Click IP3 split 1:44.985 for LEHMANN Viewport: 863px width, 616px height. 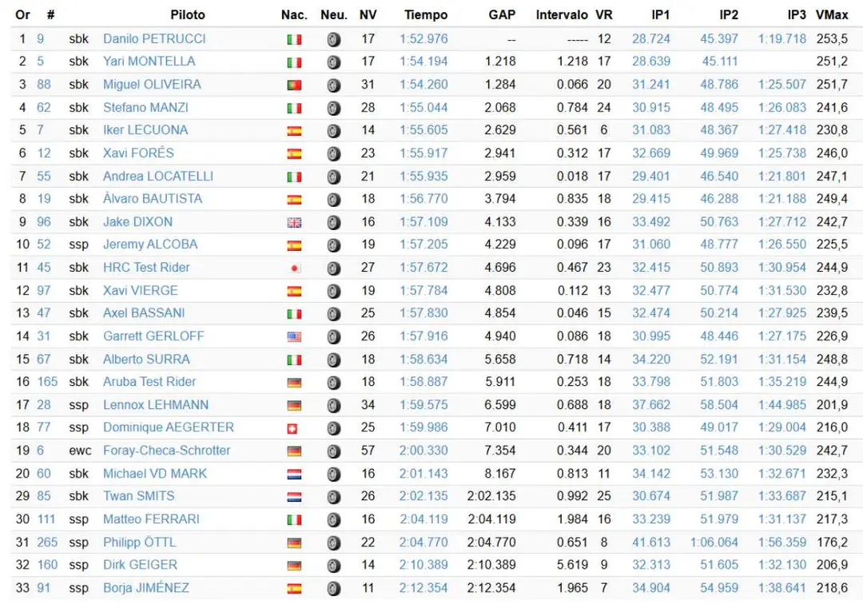[782, 404]
